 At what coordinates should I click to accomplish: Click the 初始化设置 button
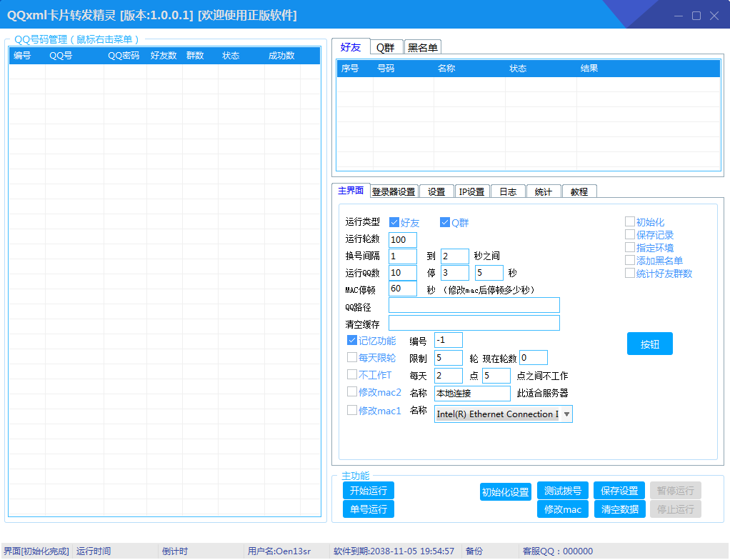coord(506,492)
